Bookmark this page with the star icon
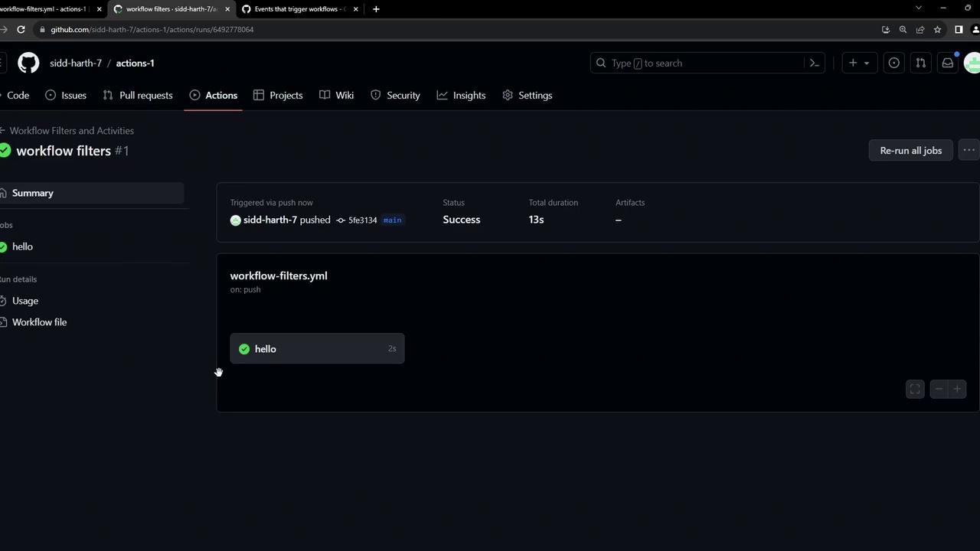 [x=937, y=29]
